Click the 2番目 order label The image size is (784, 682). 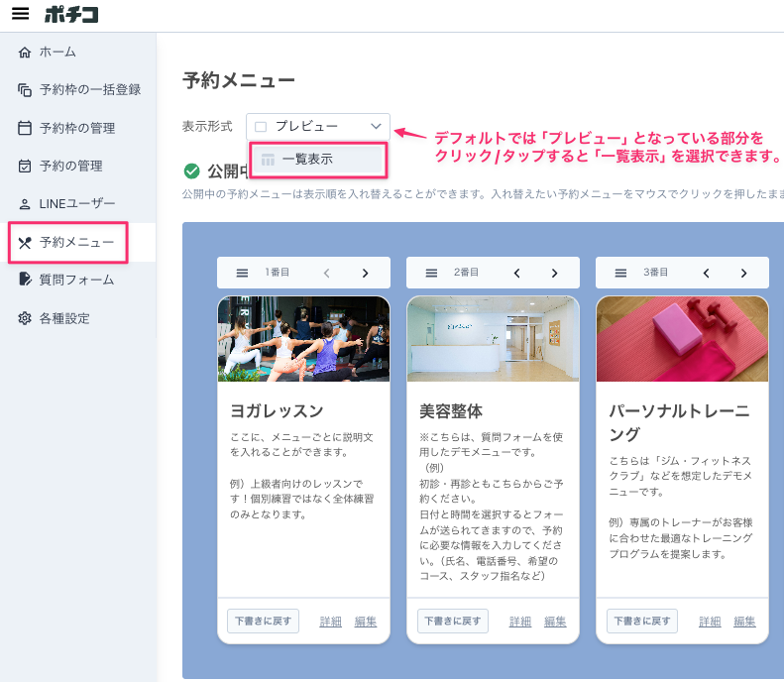point(466,273)
